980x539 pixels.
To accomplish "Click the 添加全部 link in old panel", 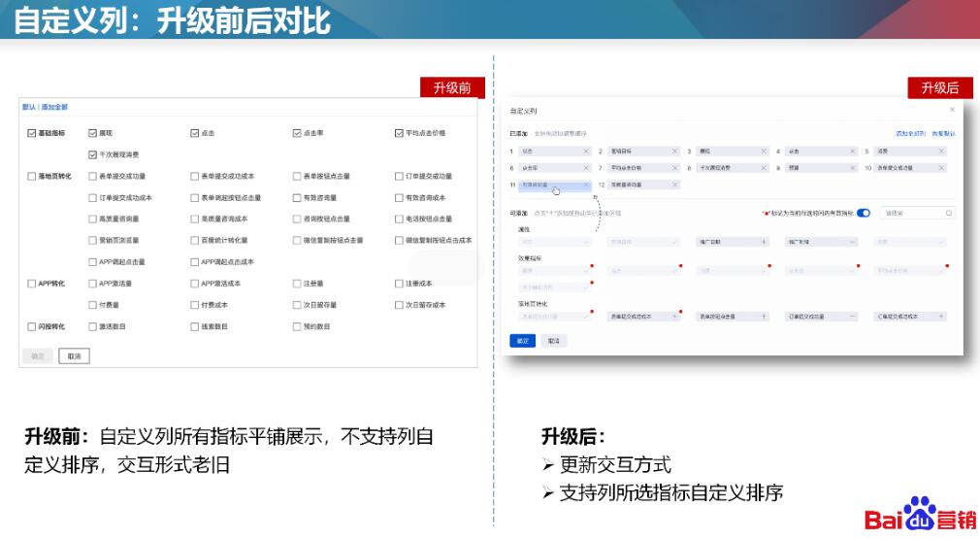I will pyautogui.click(x=54, y=107).
